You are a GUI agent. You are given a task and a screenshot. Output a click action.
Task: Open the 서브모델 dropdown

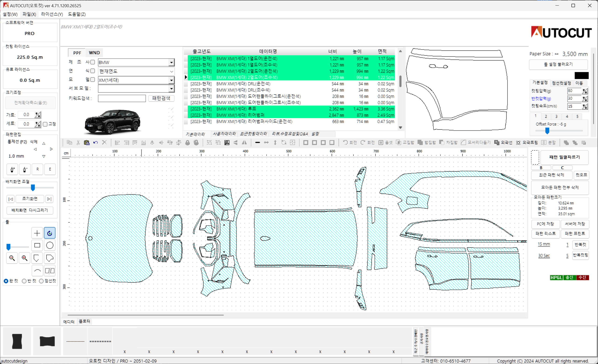172,89
